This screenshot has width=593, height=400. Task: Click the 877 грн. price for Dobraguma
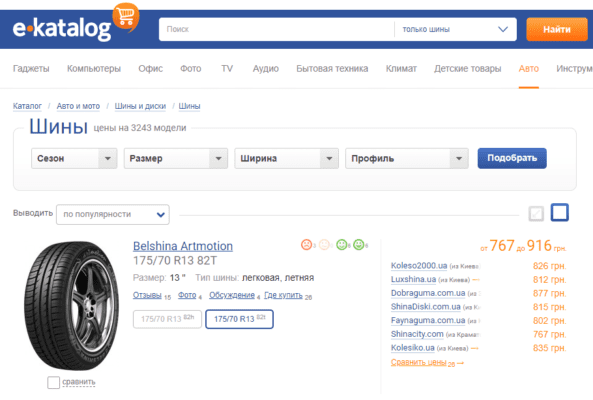coord(549,293)
